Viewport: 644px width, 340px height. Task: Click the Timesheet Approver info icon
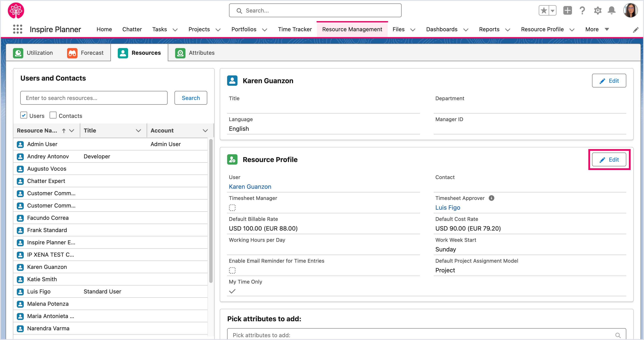(492, 198)
